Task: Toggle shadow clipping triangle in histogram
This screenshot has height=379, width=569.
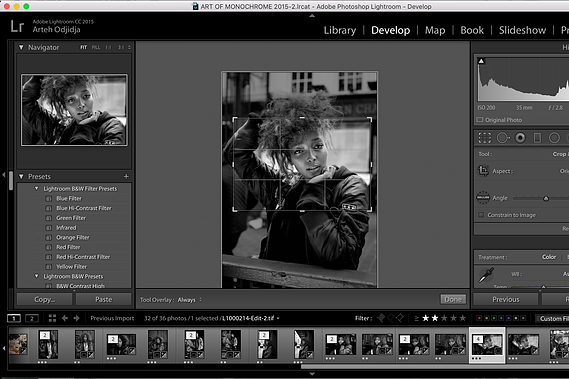Action: [481, 61]
